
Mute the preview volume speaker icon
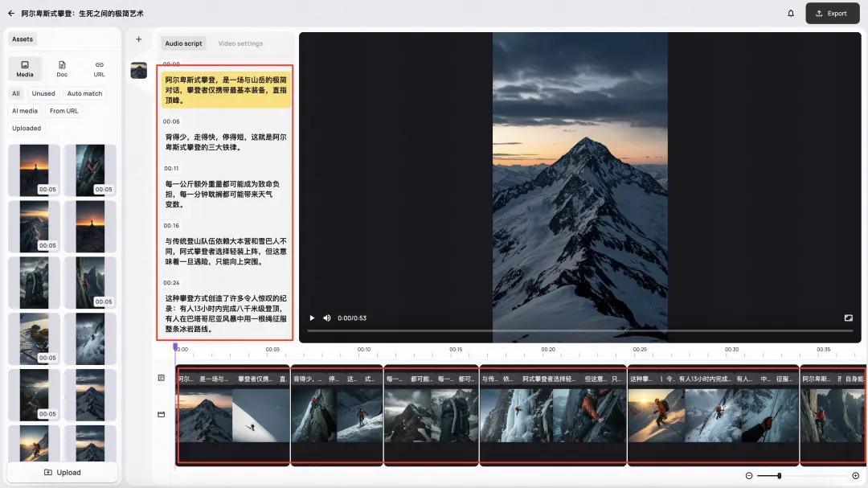tap(326, 318)
